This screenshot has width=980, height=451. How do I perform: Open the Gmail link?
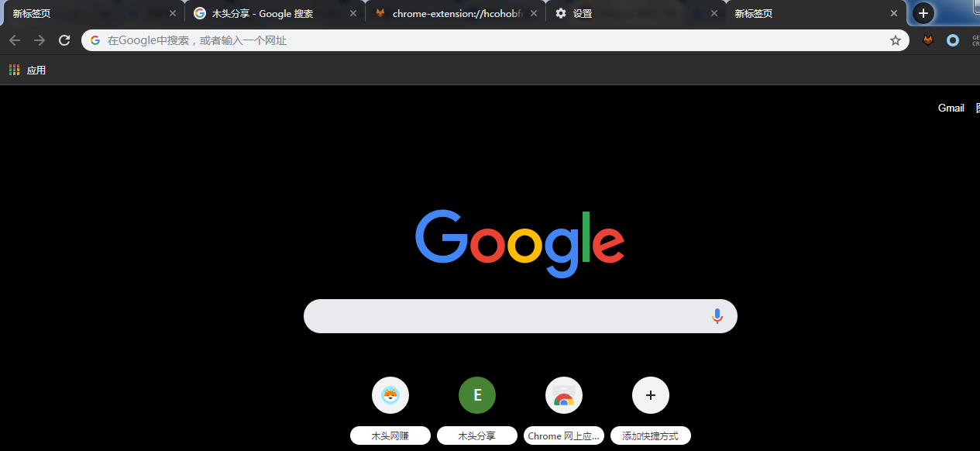[x=951, y=108]
